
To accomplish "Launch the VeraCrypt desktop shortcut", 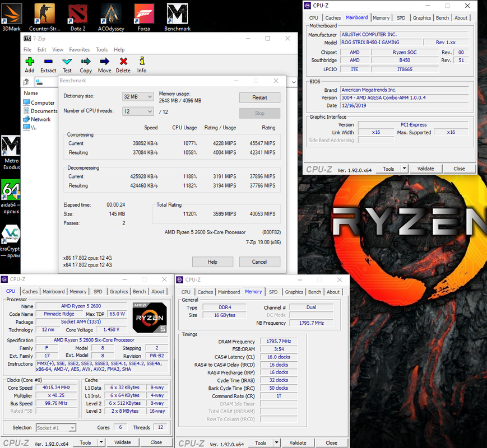I will [11, 241].
